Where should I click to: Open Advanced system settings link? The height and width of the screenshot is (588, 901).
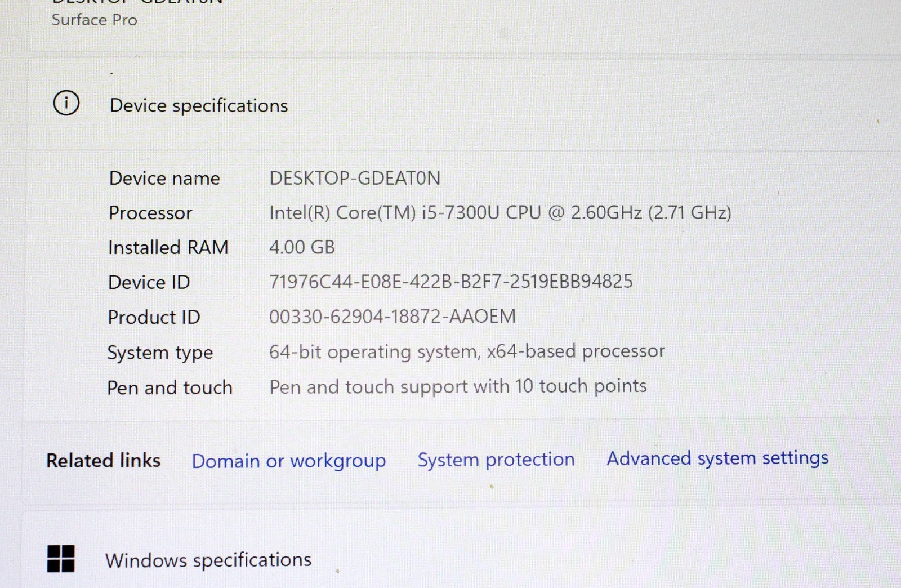(x=717, y=458)
